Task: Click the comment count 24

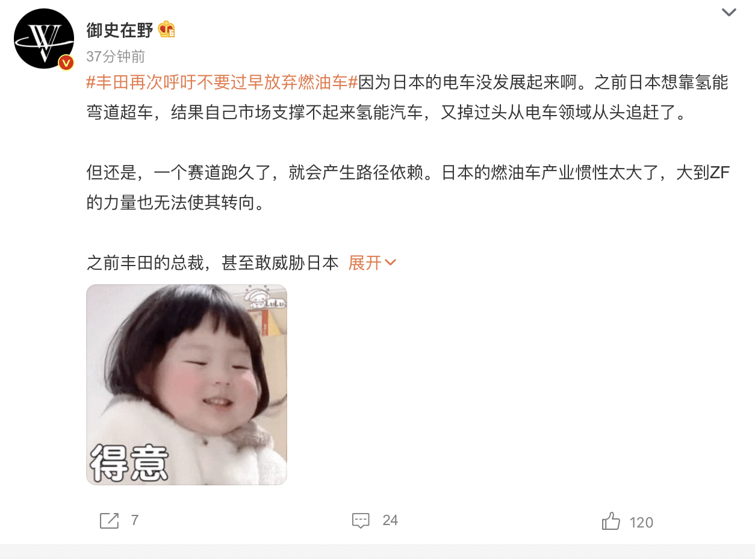Action: (x=390, y=520)
